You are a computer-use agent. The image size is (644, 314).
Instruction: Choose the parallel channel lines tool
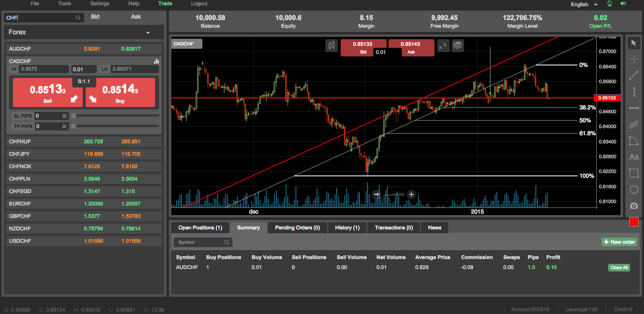click(634, 125)
